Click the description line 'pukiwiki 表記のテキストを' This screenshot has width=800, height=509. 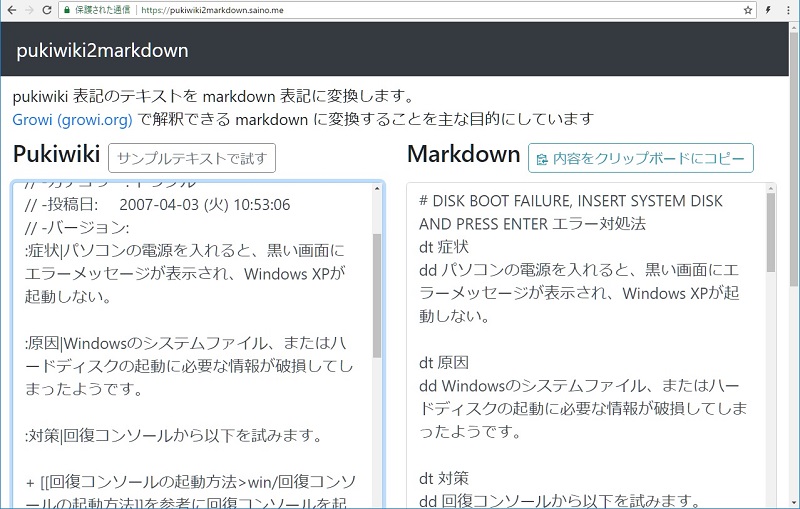tap(213, 96)
